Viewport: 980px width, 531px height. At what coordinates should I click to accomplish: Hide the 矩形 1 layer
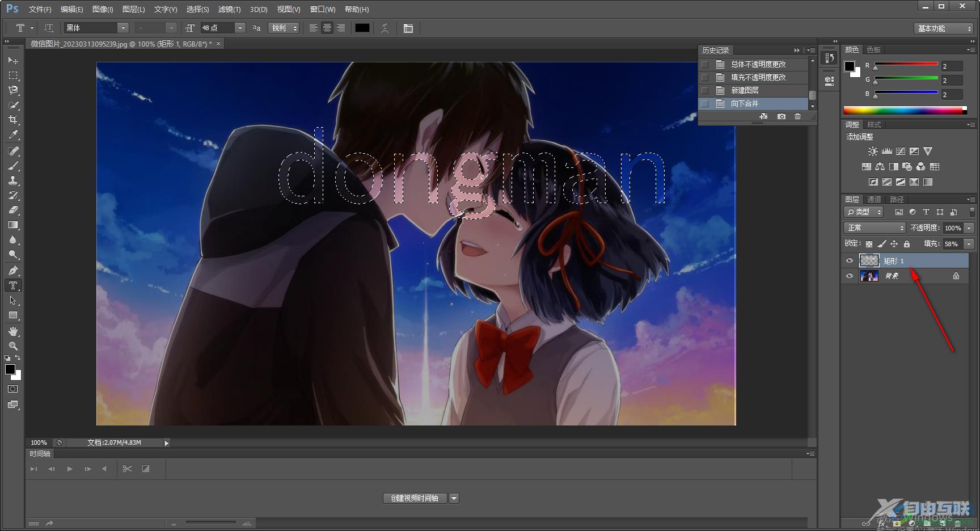[x=850, y=260]
